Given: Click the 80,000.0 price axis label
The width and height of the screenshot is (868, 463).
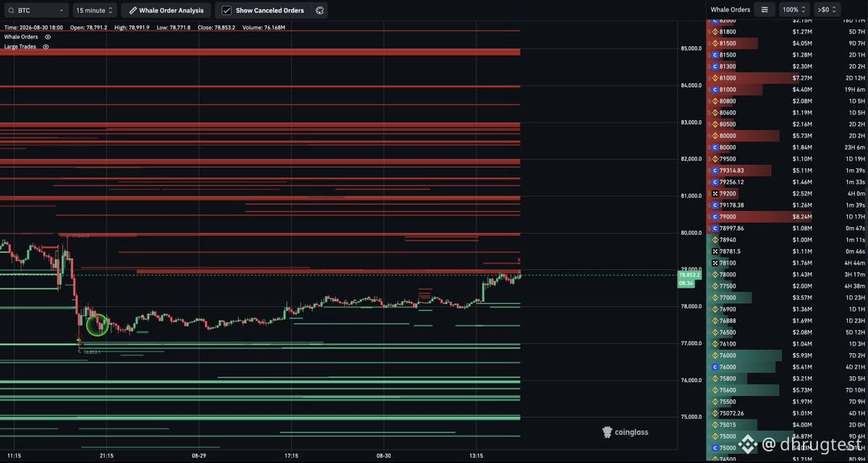Looking at the screenshot, I should (691, 233).
